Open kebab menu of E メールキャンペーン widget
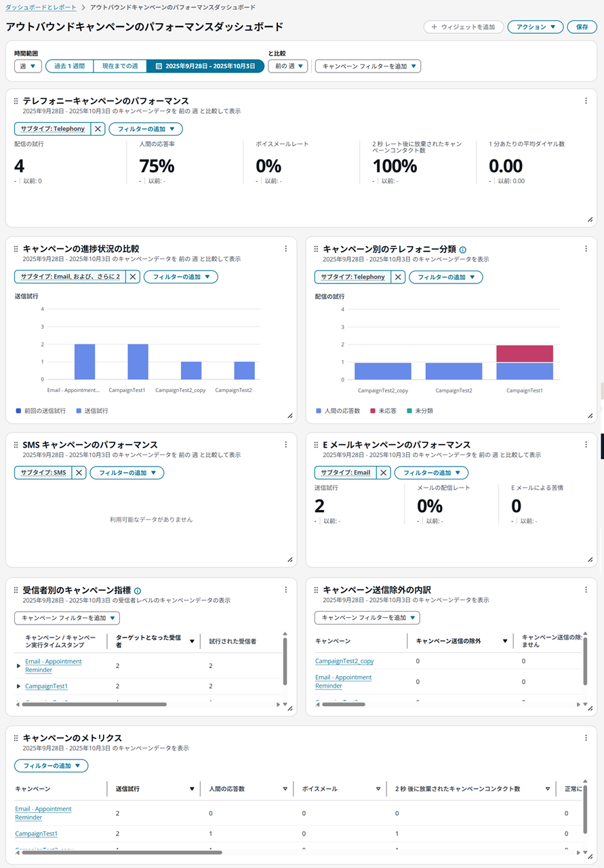 click(586, 445)
